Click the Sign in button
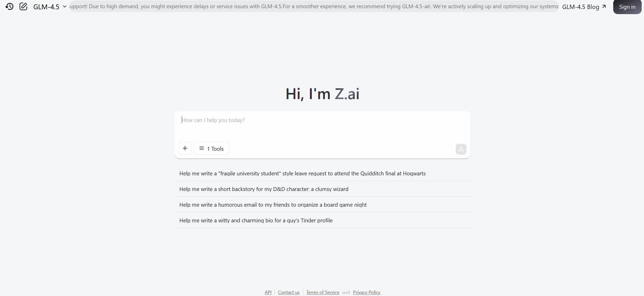 (x=627, y=7)
